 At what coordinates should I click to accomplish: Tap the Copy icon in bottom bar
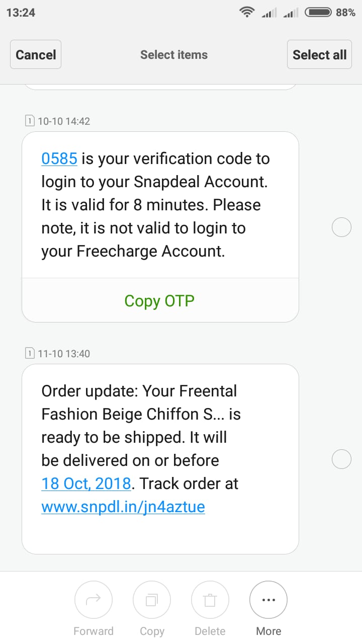[x=152, y=600]
